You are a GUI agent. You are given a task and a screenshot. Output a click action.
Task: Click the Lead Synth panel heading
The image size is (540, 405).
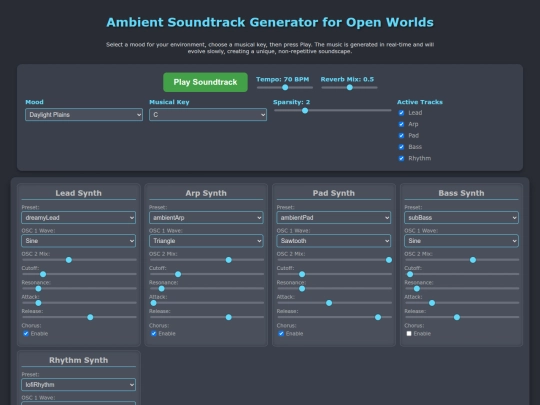79,193
